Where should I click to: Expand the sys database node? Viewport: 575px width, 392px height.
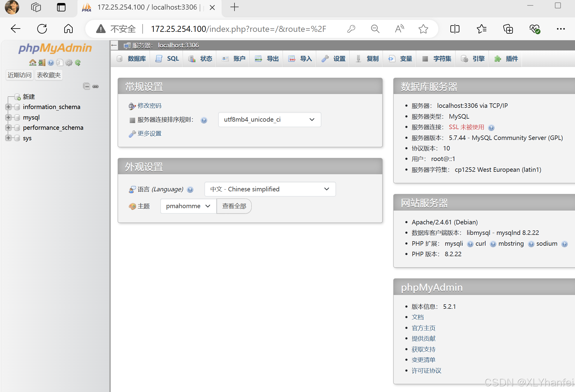point(8,138)
